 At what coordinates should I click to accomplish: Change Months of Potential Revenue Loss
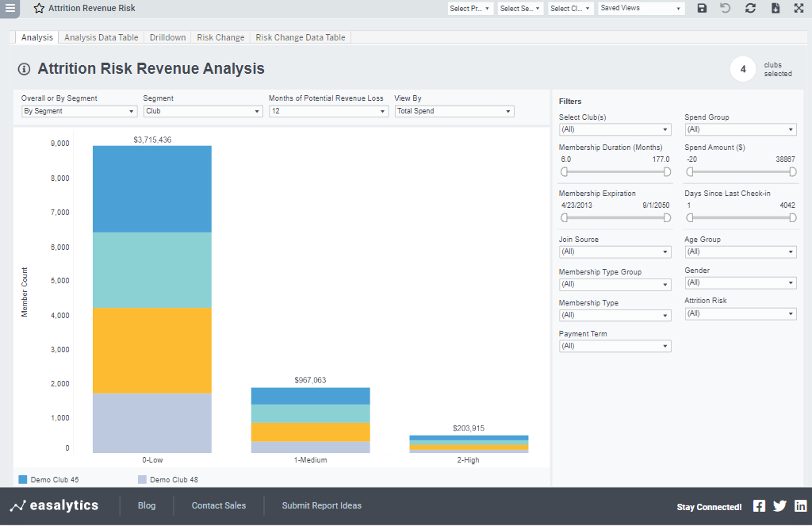pos(327,111)
